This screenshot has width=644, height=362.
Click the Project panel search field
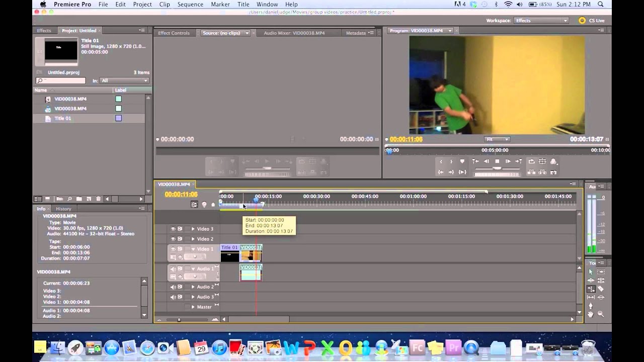[x=60, y=80]
